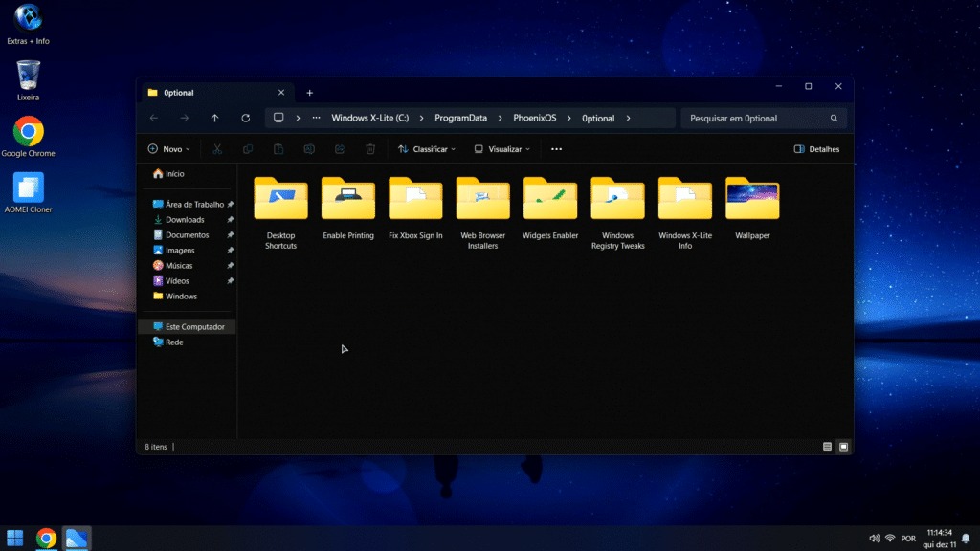Click the Pesquisar em Optional search box
This screenshot has height=551, width=980.
pyautogui.click(x=756, y=119)
